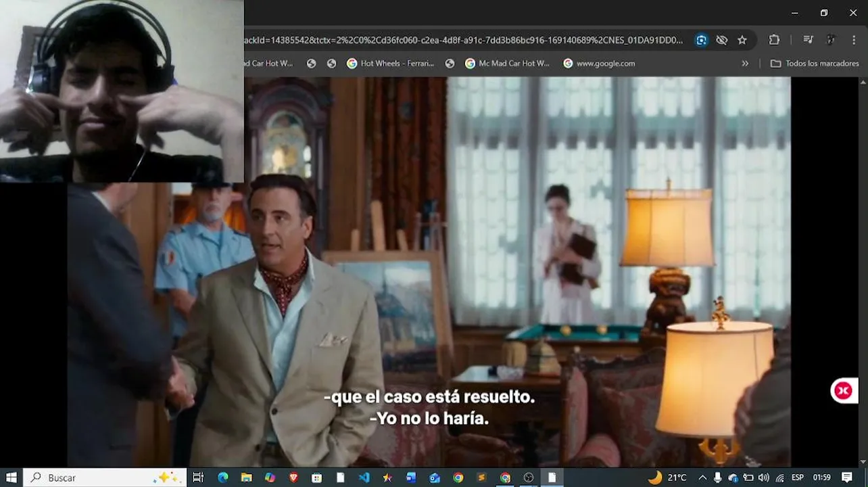The width and height of the screenshot is (868, 487).
Task: Open the 'Hot Wheels - Ferrari...' bookmark
Action: tap(391, 64)
